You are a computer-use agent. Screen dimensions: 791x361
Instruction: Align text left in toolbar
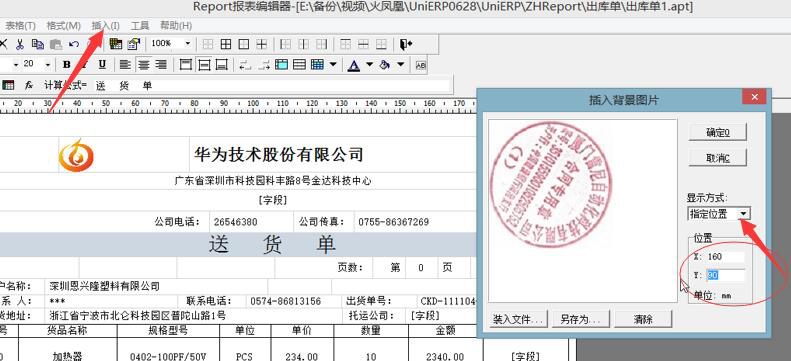pos(125,65)
